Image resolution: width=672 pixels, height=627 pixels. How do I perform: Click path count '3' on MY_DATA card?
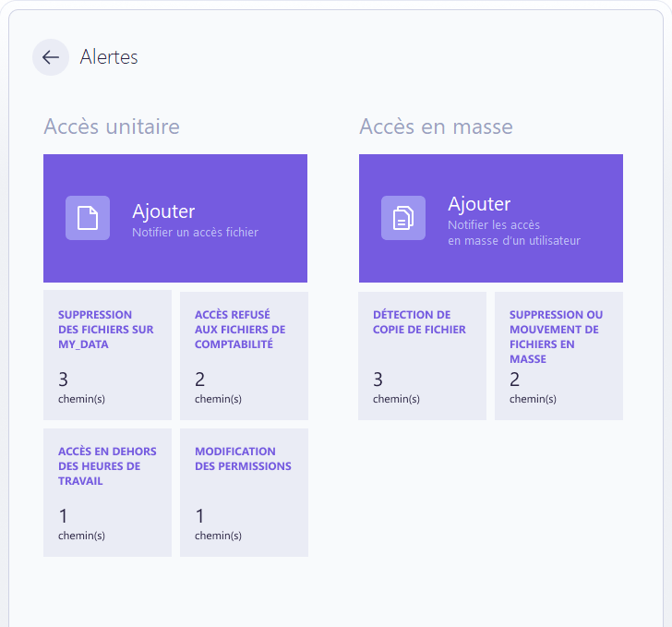pos(63,380)
